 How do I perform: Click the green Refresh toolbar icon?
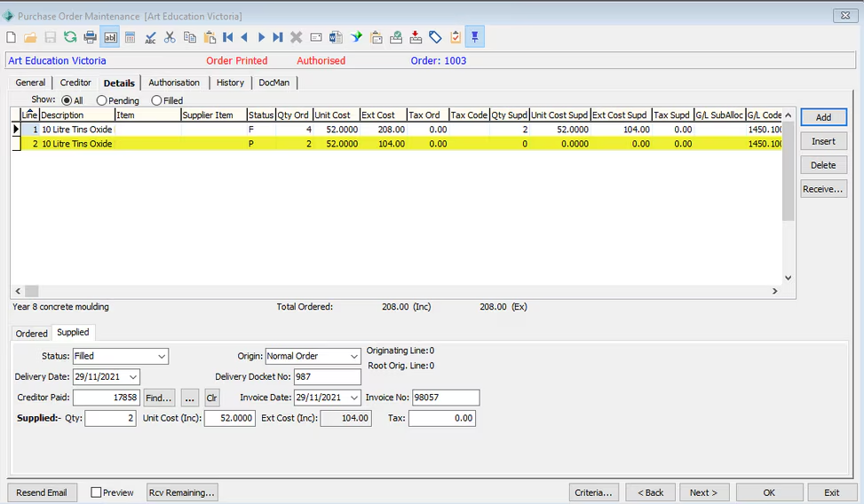point(69,37)
